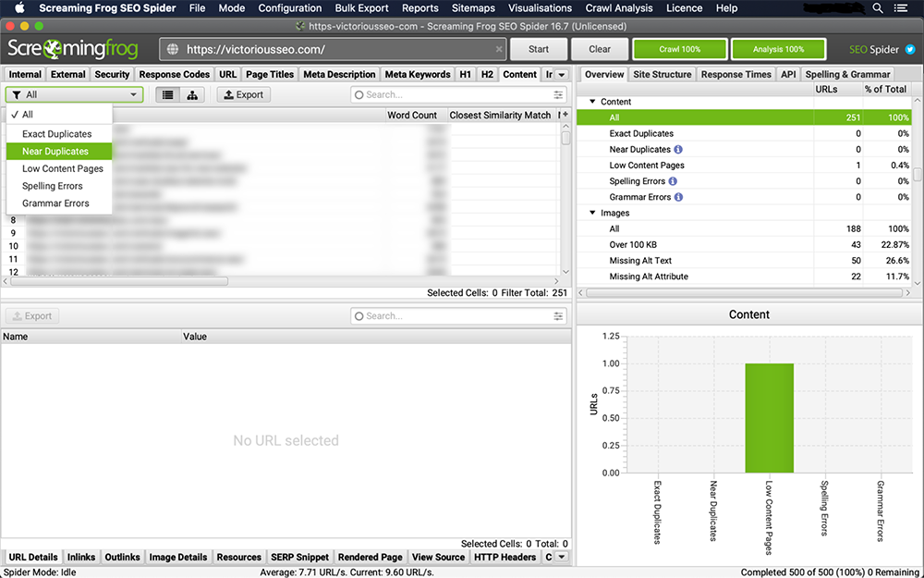
Task: Click the lower Search field
Action: (458, 316)
